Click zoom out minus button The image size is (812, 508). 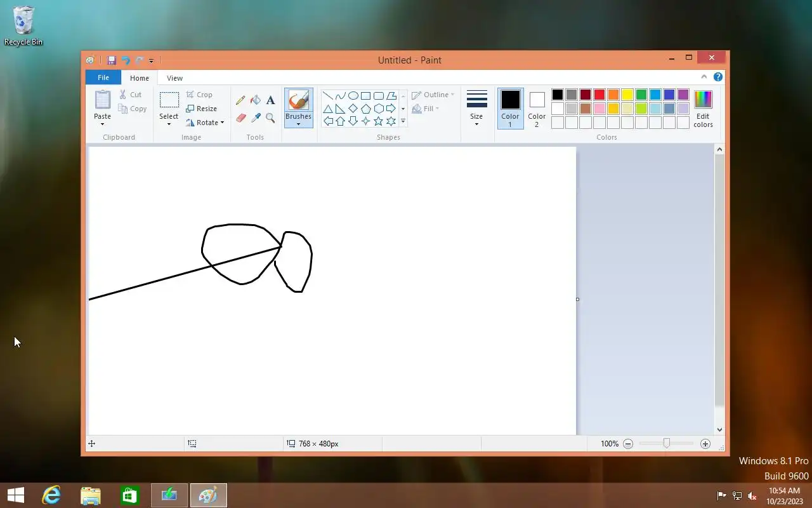(628, 444)
